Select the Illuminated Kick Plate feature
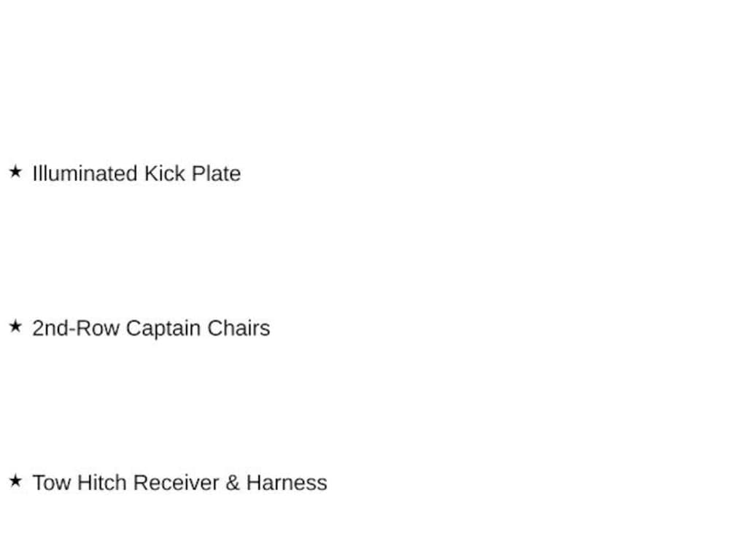This screenshot has width=747, height=560. (x=136, y=174)
